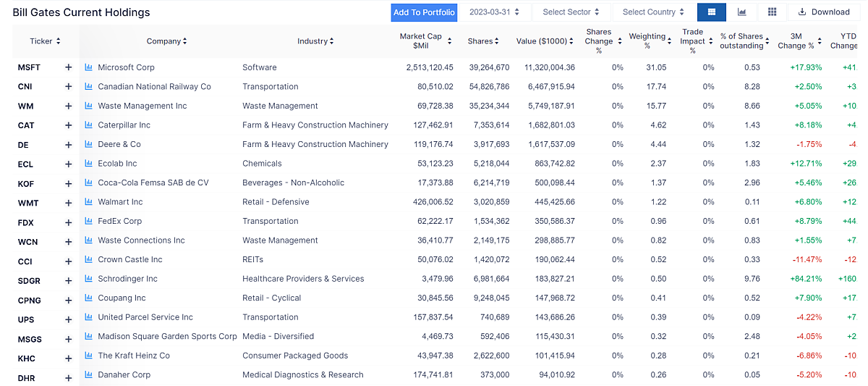Open chart icon for Danaher Corp

[89, 375]
